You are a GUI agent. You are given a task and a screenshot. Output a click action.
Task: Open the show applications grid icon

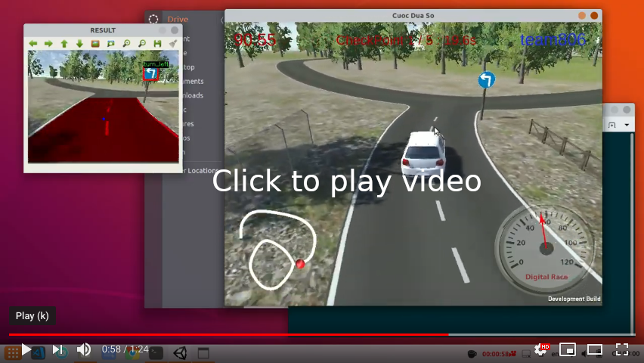click(x=13, y=352)
